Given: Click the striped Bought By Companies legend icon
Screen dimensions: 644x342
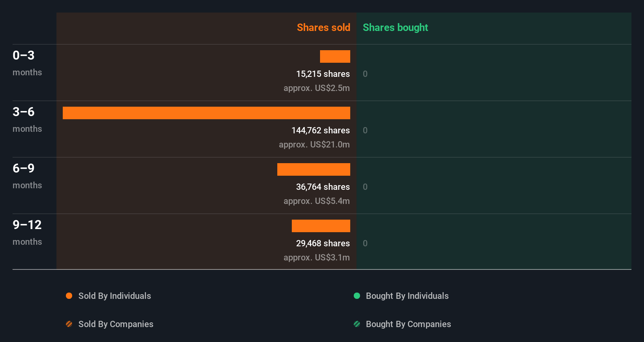Looking at the screenshot, I should click(357, 324).
